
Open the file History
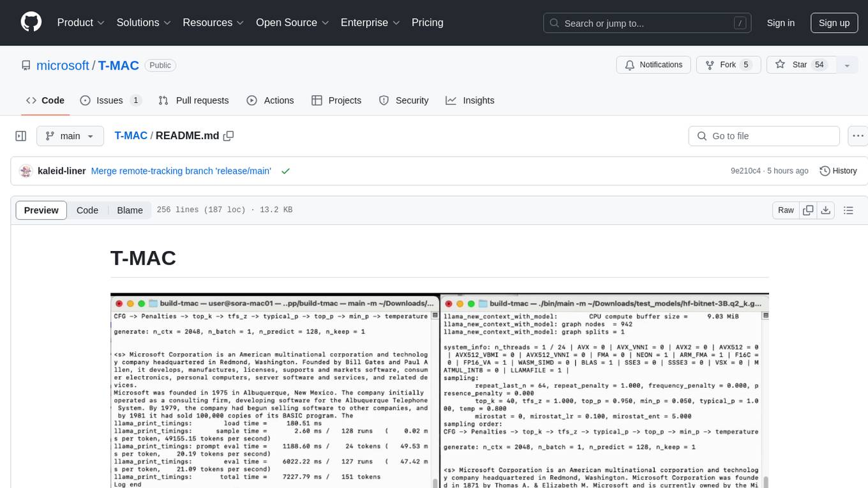pyautogui.click(x=838, y=171)
